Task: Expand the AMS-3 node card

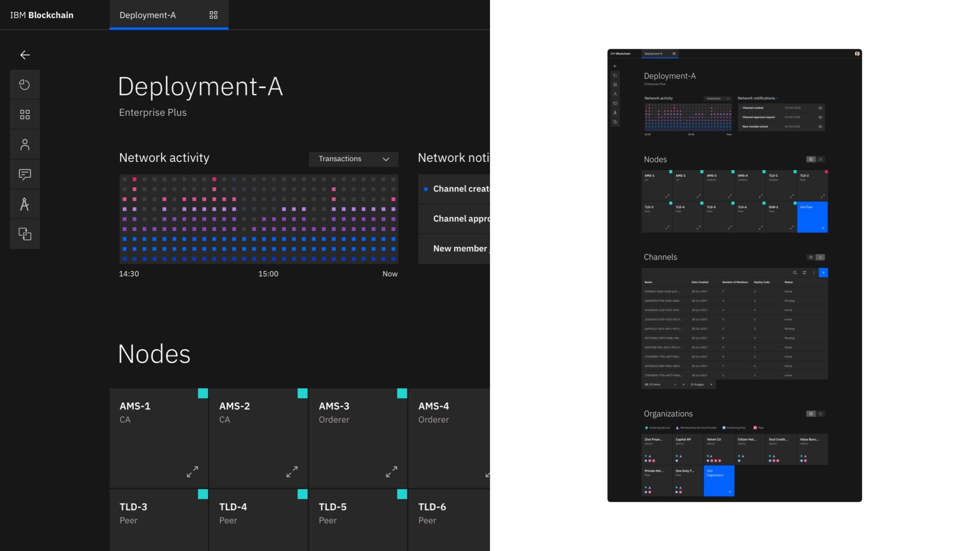Action: click(391, 472)
